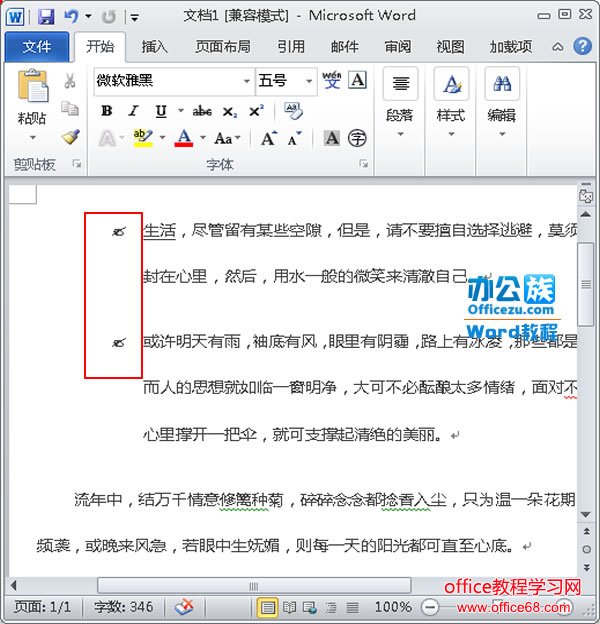Switch to Full Screen Reading view

pos(289,607)
